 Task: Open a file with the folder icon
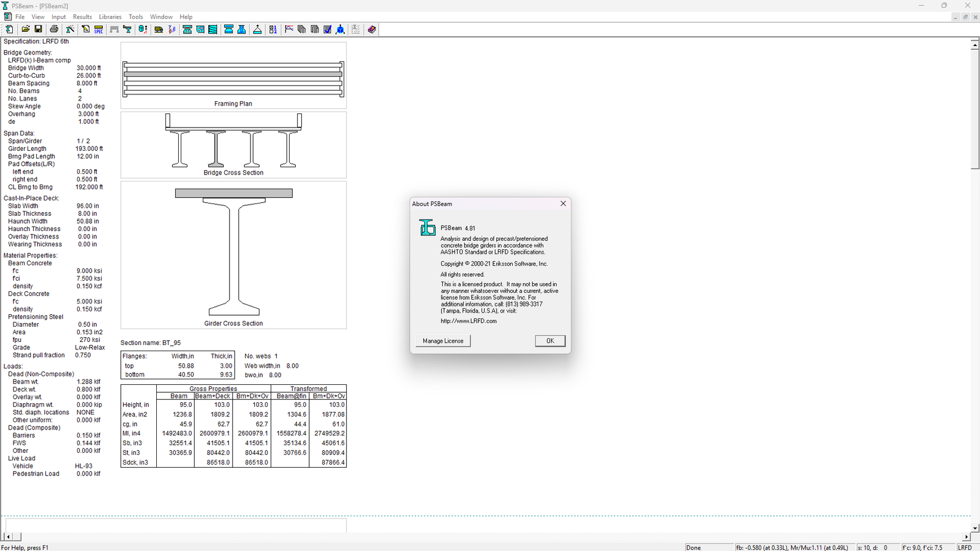[x=26, y=29]
